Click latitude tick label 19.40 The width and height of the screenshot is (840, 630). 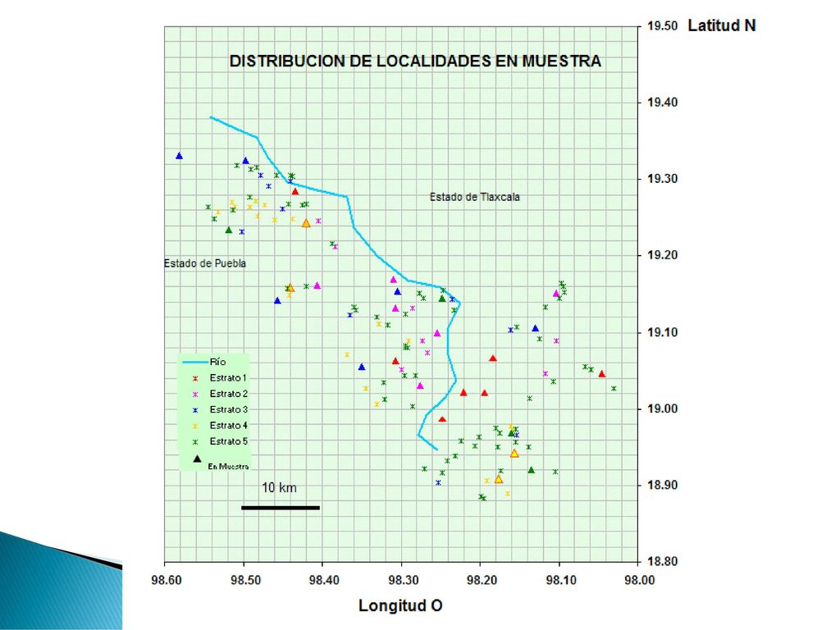click(x=663, y=103)
